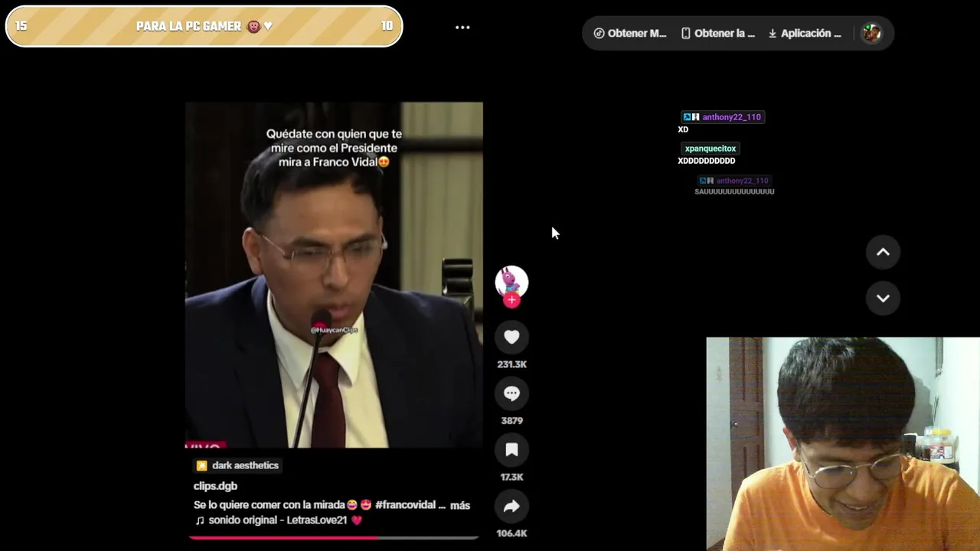Click the playing video to pause it
Image resolution: width=980 pixels, height=551 pixels.
(x=334, y=275)
